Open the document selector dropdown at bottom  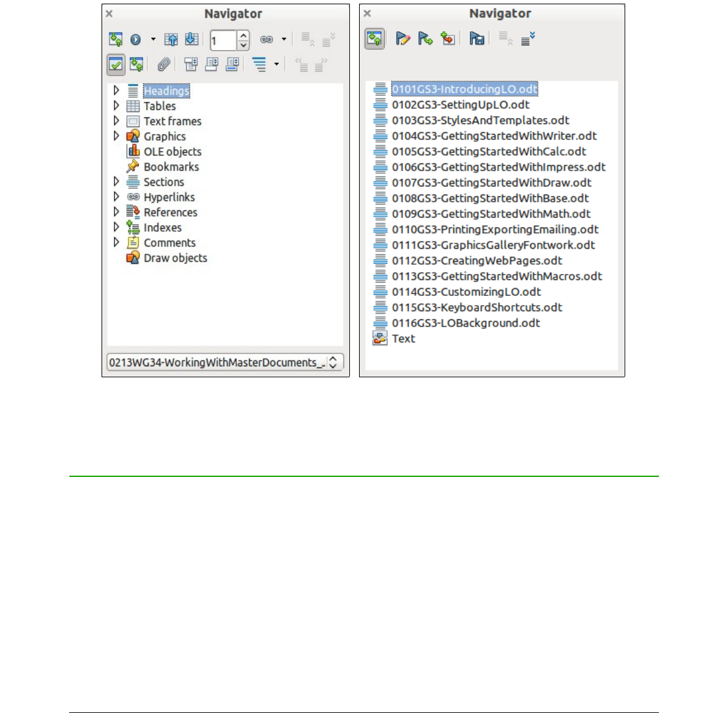225,363
